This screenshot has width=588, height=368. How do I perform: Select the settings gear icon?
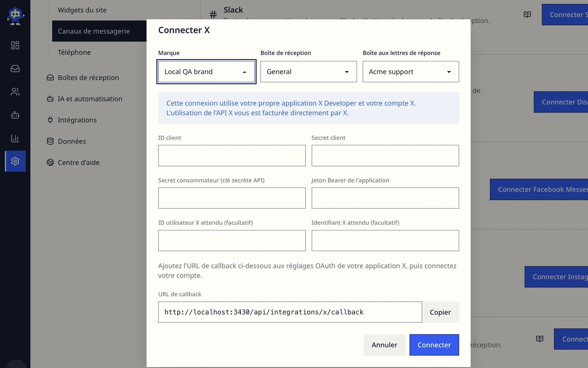pyautogui.click(x=15, y=161)
